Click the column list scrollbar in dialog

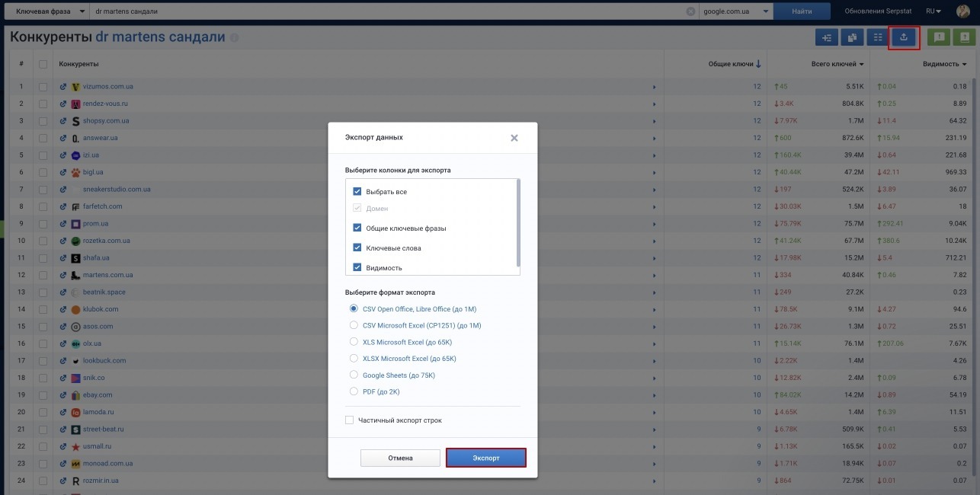(519, 222)
